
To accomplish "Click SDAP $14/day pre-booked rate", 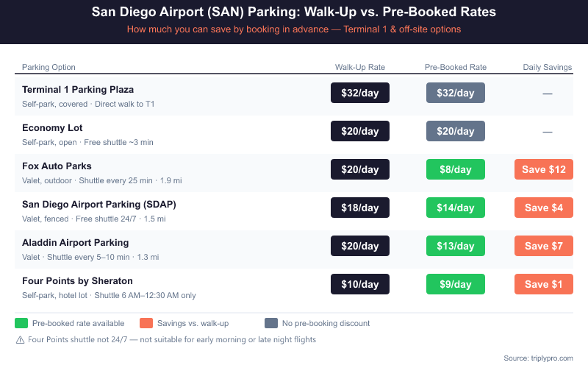I will coord(456,208).
